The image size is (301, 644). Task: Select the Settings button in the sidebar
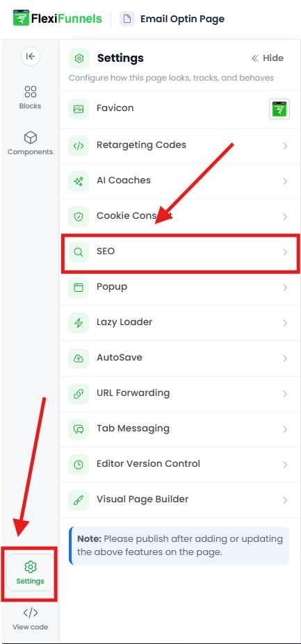30,572
